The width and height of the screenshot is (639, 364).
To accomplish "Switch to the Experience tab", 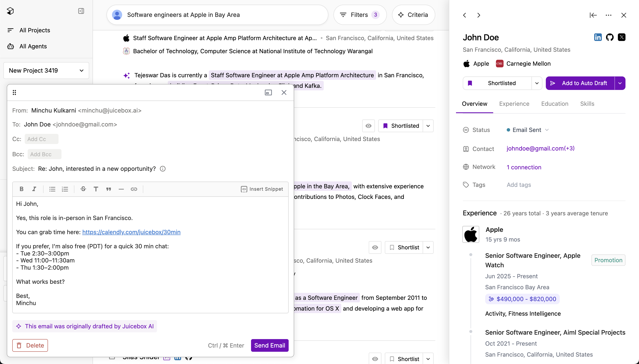I will [x=514, y=104].
